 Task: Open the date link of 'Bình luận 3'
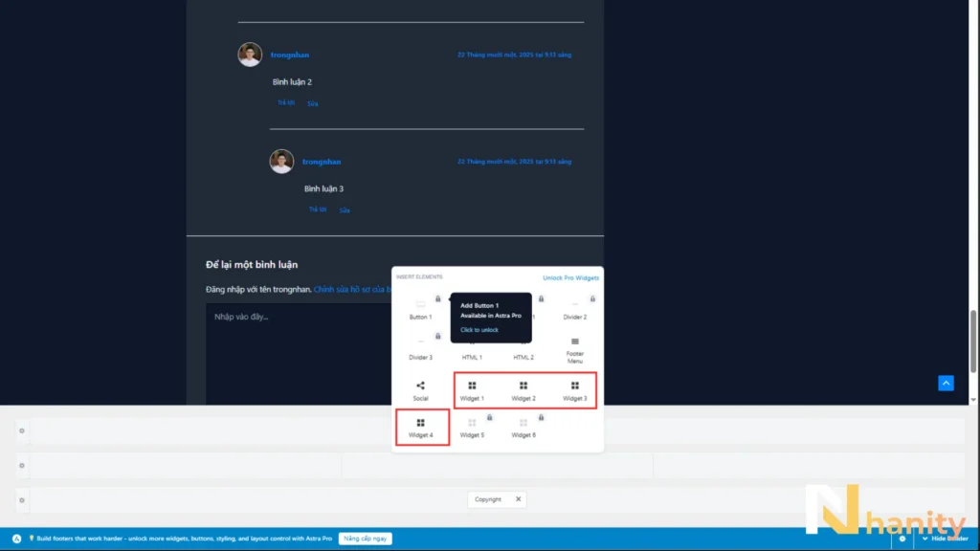coord(514,162)
